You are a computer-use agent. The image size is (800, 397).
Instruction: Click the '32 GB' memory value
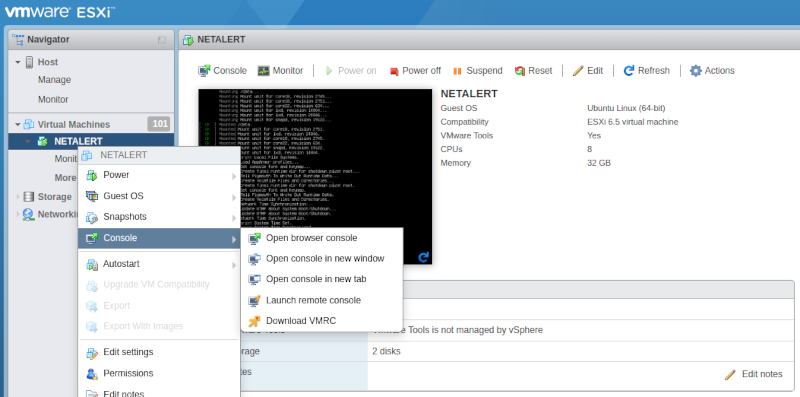click(x=599, y=163)
